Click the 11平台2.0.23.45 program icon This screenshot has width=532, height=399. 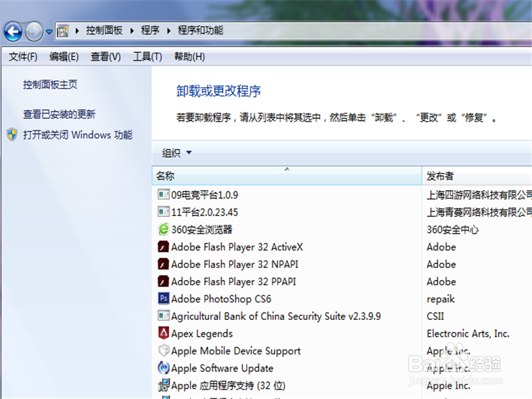click(164, 211)
